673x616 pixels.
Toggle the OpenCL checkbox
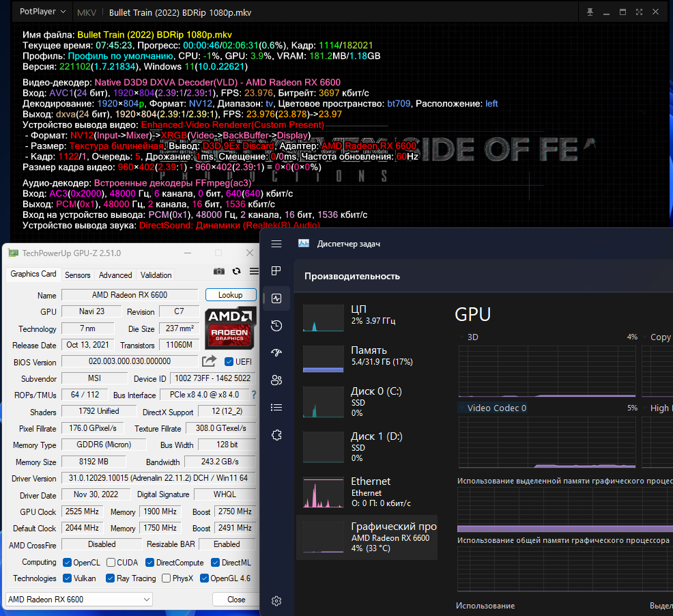click(67, 562)
